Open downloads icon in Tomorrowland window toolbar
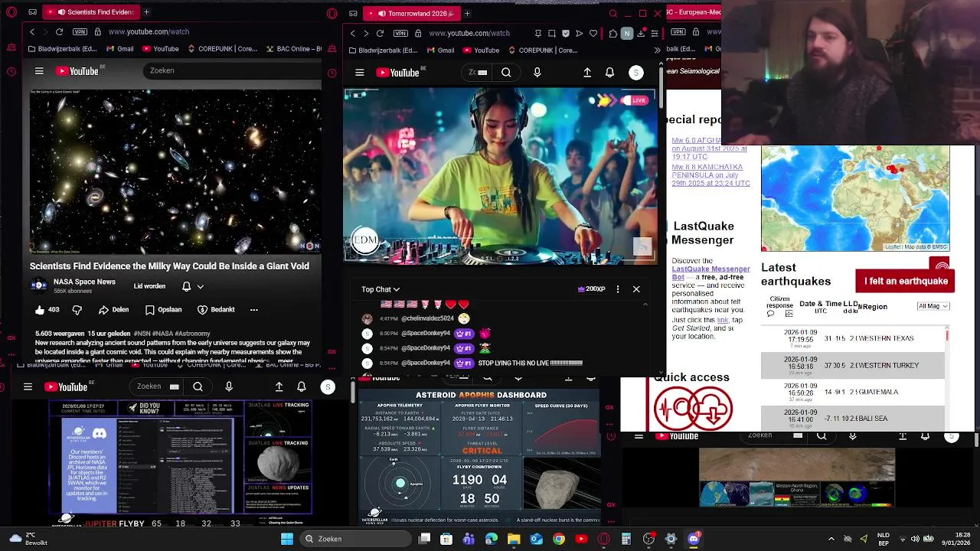 [x=641, y=34]
